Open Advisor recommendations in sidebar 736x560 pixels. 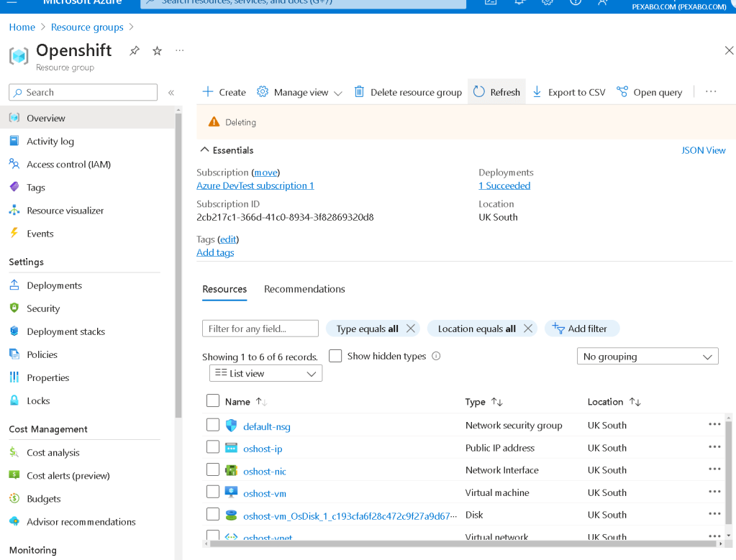[81, 522]
